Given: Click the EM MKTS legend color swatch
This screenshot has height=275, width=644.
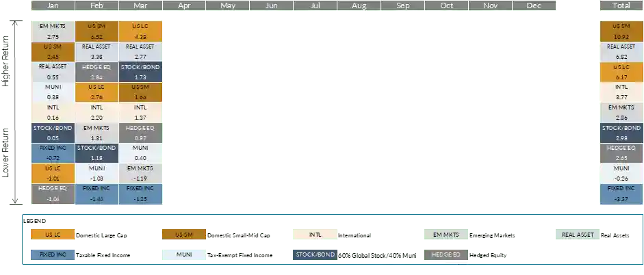Looking at the screenshot, I should (x=446, y=235).
